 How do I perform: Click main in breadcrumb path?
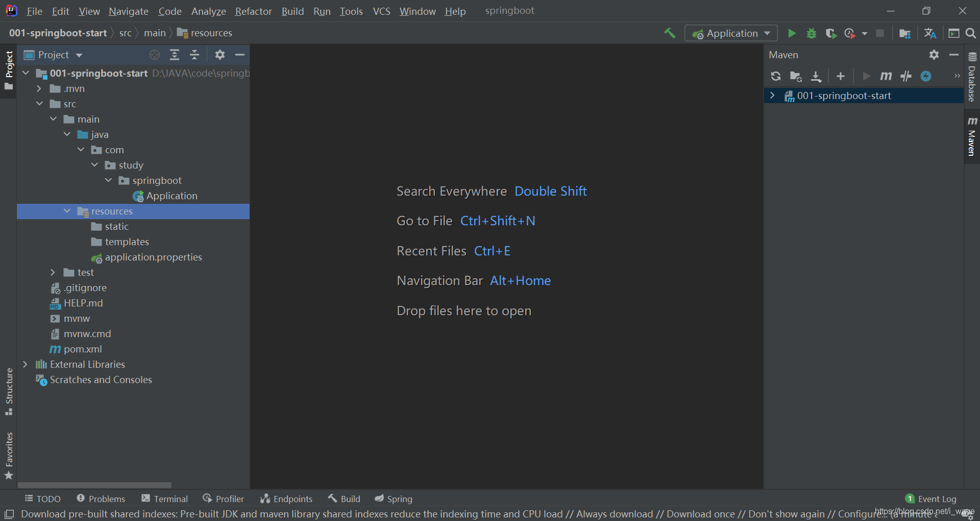(155, 33)
